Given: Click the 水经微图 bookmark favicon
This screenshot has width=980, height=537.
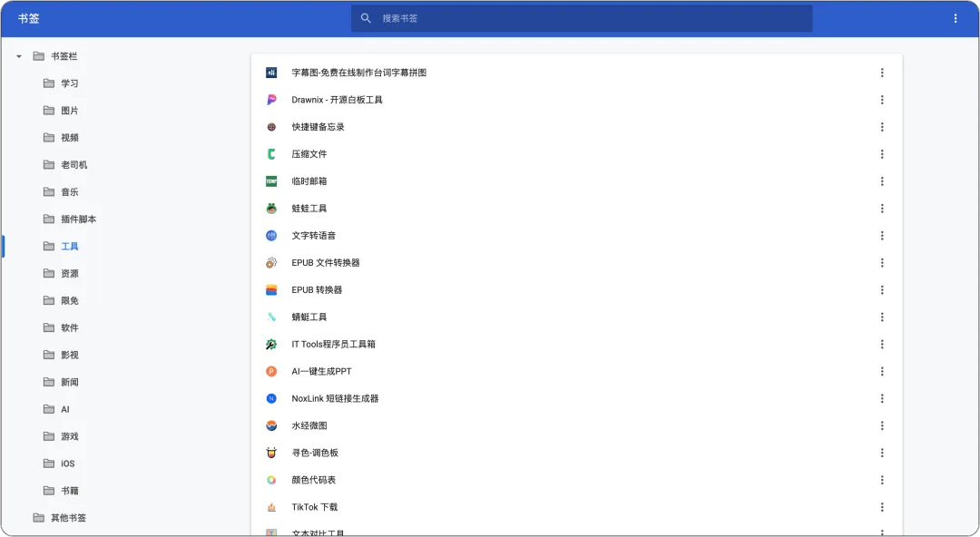Looking at the screenshot, I should [x=271, y=425].
